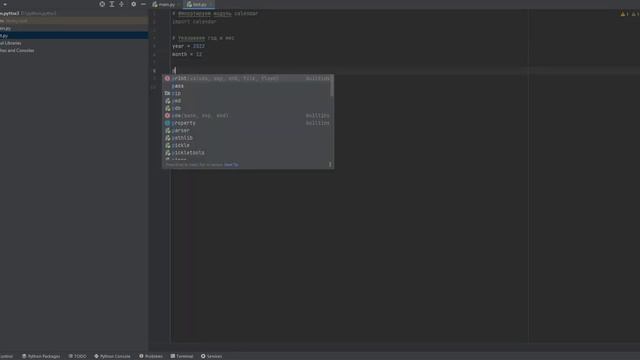
Task: Click the editor warnings indicator icon
Action: (x=624, y=14)
